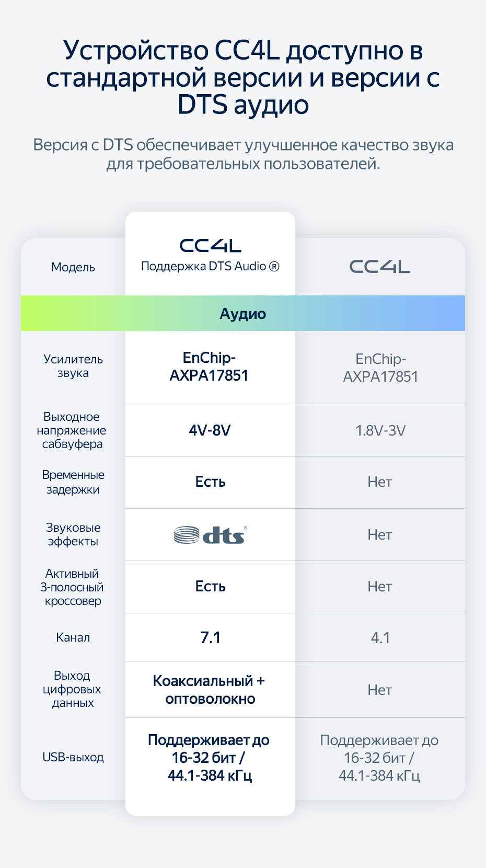Click the "Коаксиальный + оптоволокно" cell

(x=210, y=690)
